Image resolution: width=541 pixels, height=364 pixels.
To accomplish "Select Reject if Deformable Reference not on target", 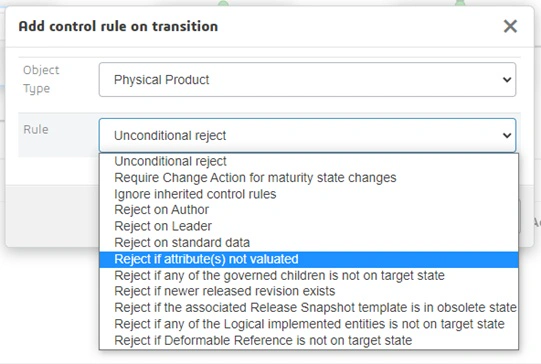I will (x=308, y=340).
